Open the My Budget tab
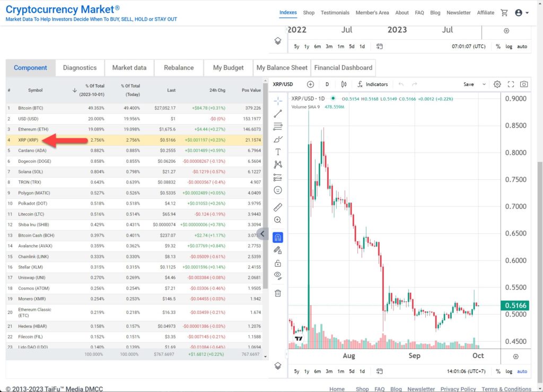Image resolution: width=543 pixels, height=392 pixels. click(x=228, y=68)
